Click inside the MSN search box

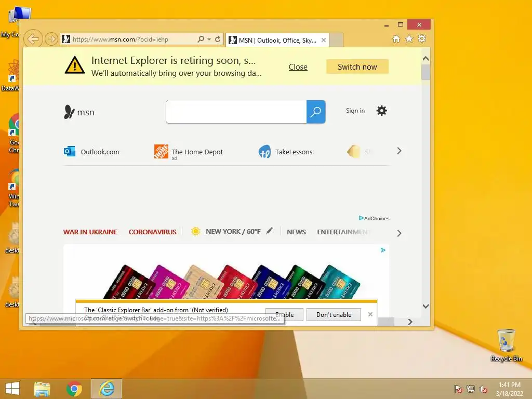[236, 112]
